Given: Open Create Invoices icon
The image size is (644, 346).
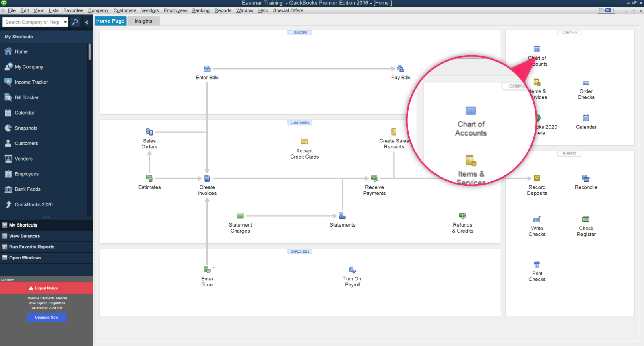Looking at the screenshot, I should pyautogui.click(x=207, y=178).
